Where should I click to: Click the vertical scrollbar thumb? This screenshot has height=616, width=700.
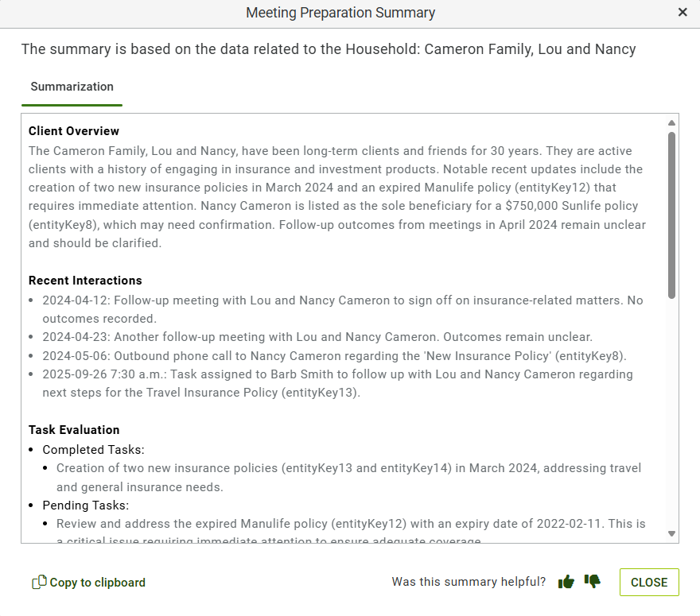(671, 215)
